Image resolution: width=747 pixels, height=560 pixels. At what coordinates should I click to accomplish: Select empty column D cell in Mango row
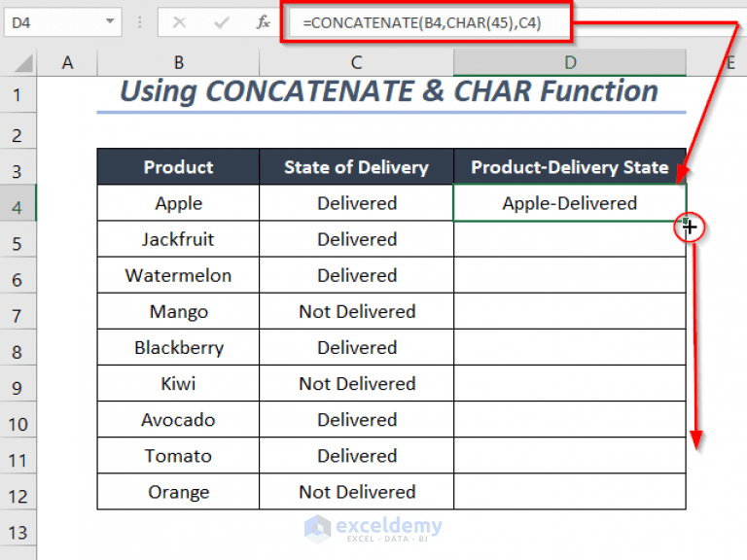pyautogui.click(x=570, y=311)
